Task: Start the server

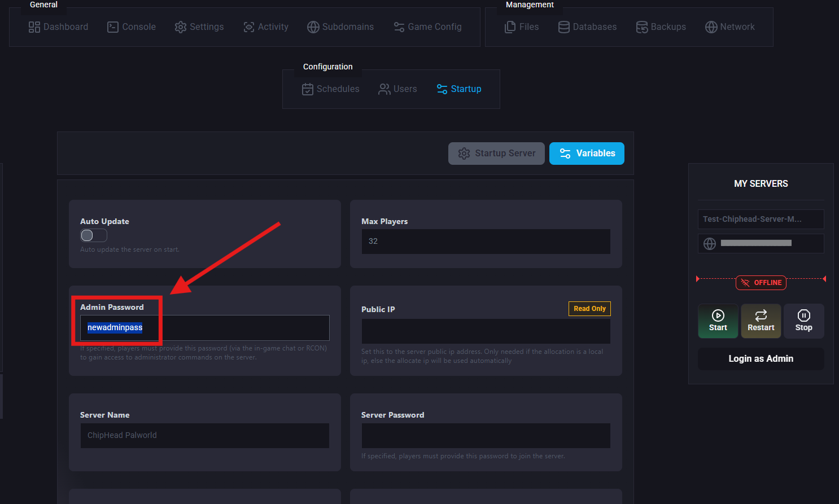Action: 718,321
